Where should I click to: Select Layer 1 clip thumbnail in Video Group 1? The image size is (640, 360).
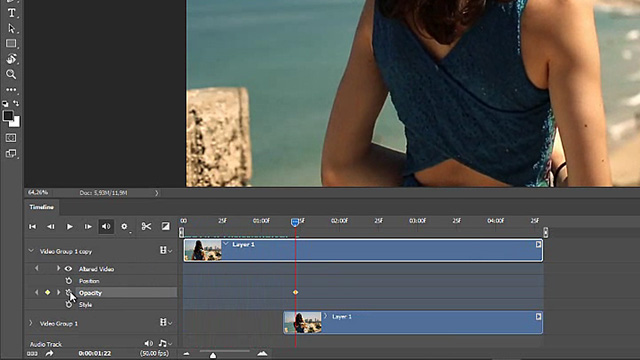click(303, 322)
